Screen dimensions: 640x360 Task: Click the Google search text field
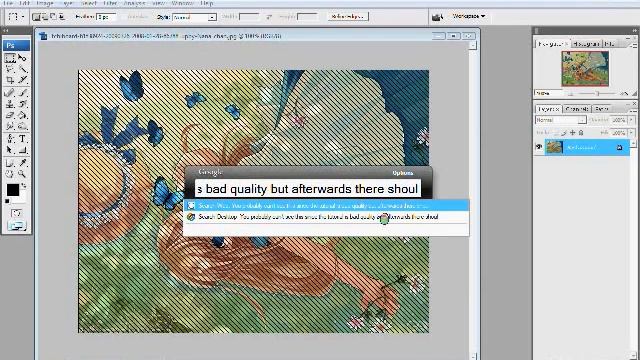[308, 189]
